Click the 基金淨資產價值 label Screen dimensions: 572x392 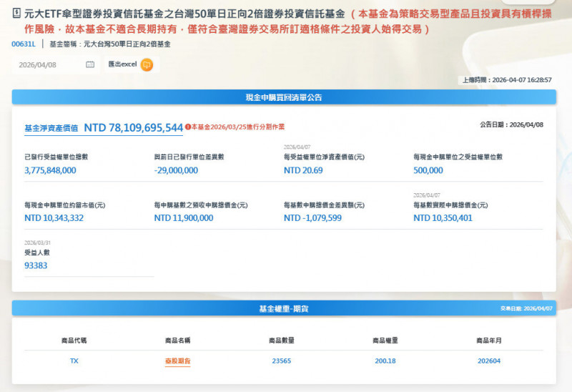click(x=51, y=128)
